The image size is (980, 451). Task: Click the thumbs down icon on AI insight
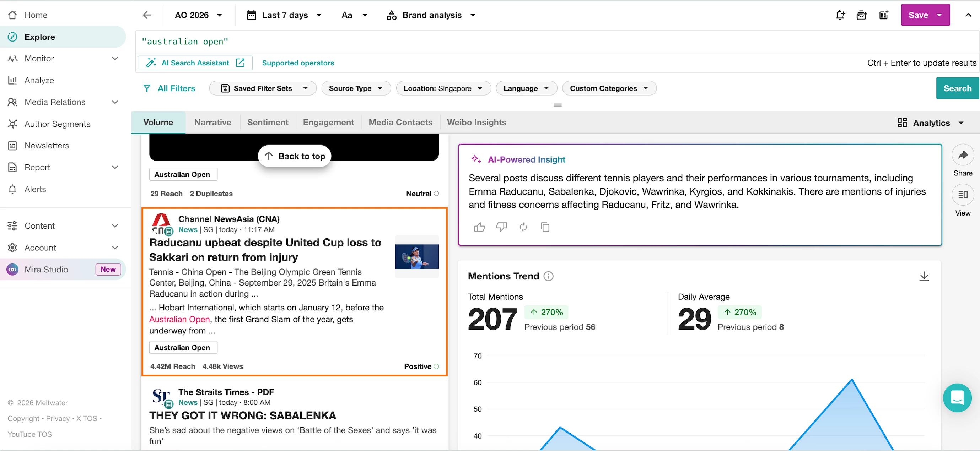click(501, 227)
